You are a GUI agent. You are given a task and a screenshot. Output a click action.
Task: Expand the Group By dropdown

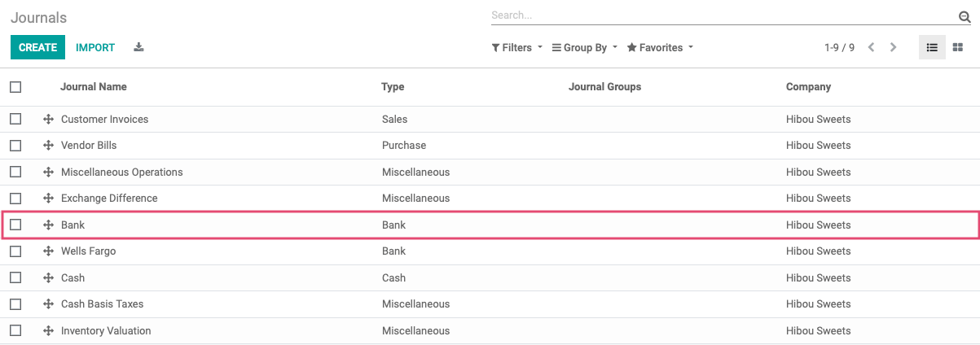(x=585, y=48)
